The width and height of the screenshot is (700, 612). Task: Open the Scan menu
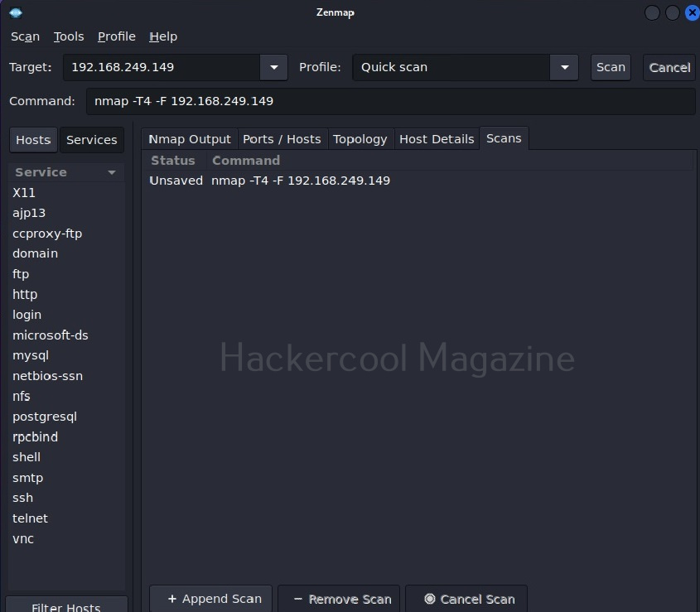[26, 36]
